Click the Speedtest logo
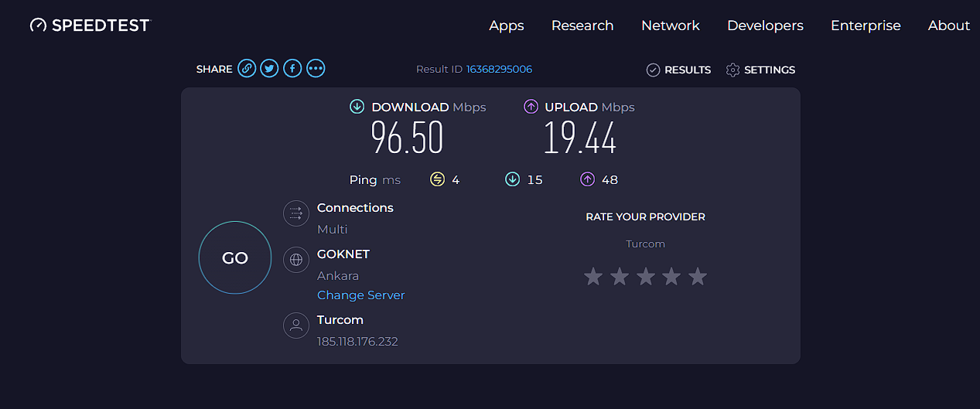Image resolution: width=980 pixels, height=409 pixels. tap(90, 26)
